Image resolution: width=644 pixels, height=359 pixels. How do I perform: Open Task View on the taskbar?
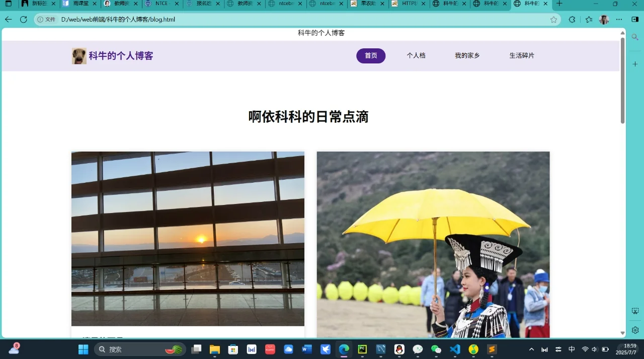point(196,349)
